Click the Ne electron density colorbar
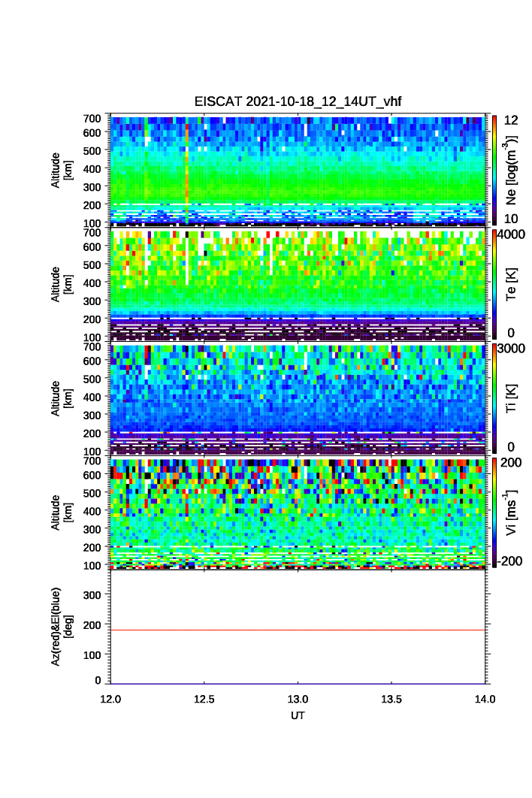 pos(493,170)
